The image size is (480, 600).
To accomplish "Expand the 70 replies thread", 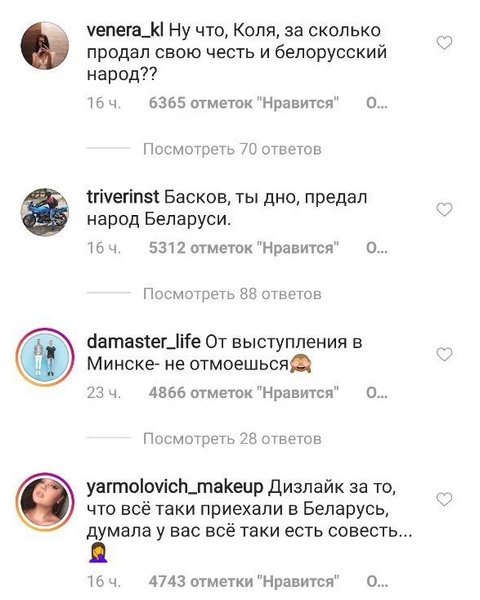I will 232,149.
